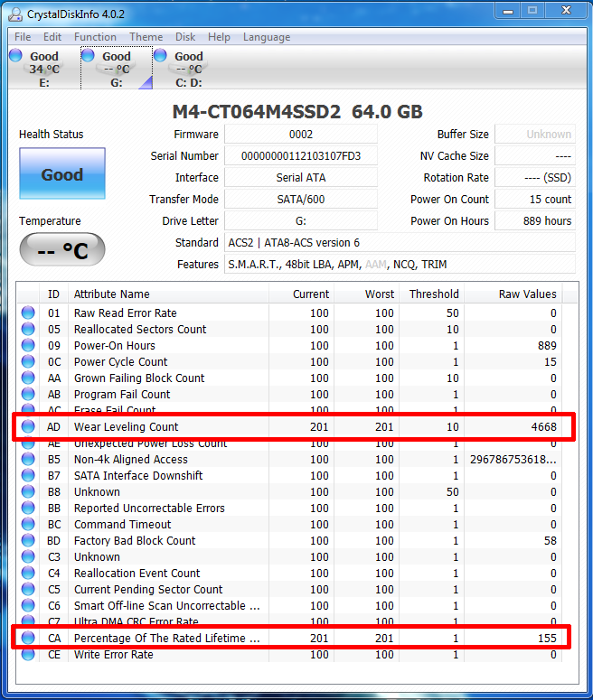Click the Worst column header

coord(366,294)
